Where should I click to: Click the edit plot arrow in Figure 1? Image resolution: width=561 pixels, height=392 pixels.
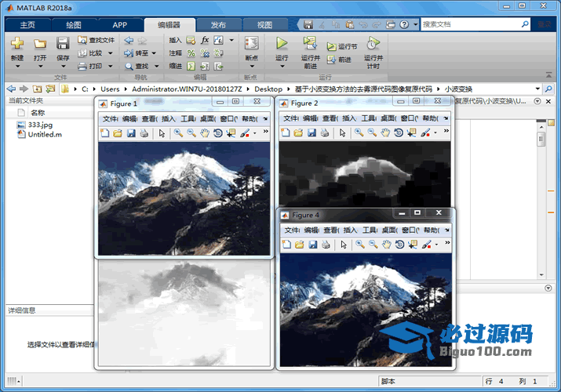click(162, 133)
